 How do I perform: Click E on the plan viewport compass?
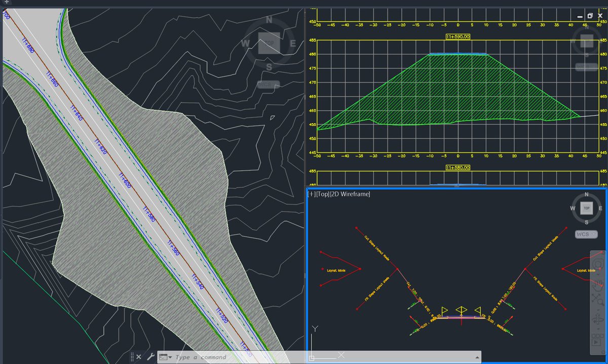click(292, 44)
